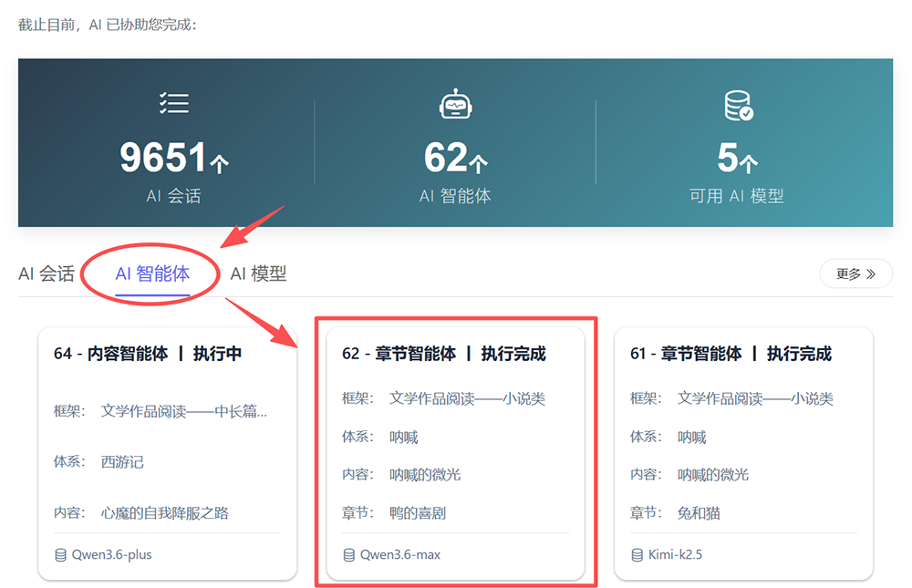Viewport: 912px width, 588px height.
Task: Switch to the AI 会话 tab
Action: coord(47,273)
